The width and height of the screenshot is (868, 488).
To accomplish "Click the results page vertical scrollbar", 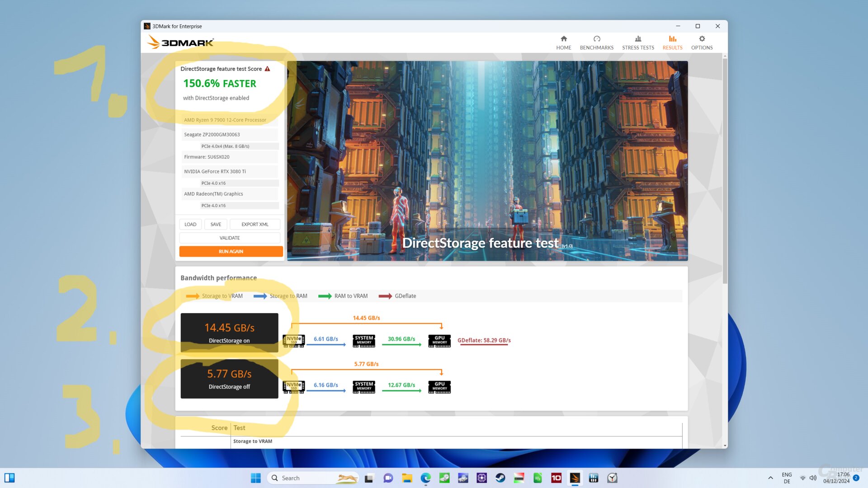I will [x=725, y=172].
